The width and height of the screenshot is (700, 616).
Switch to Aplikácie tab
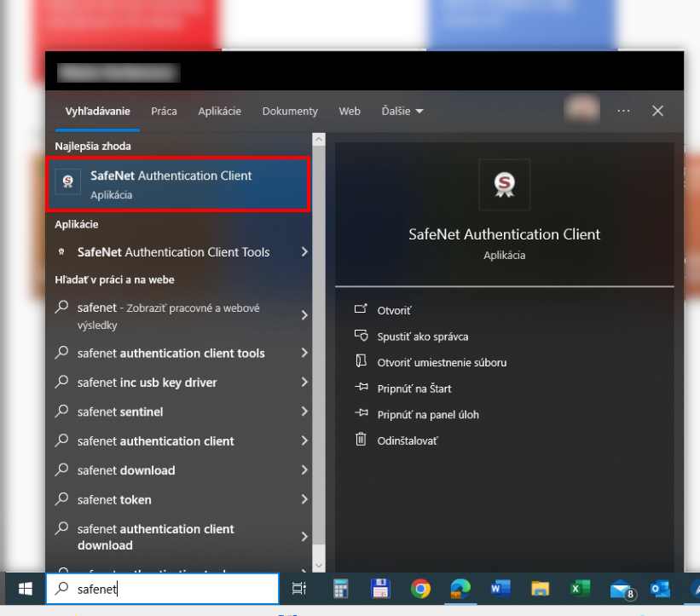click(x=219, y=111)
